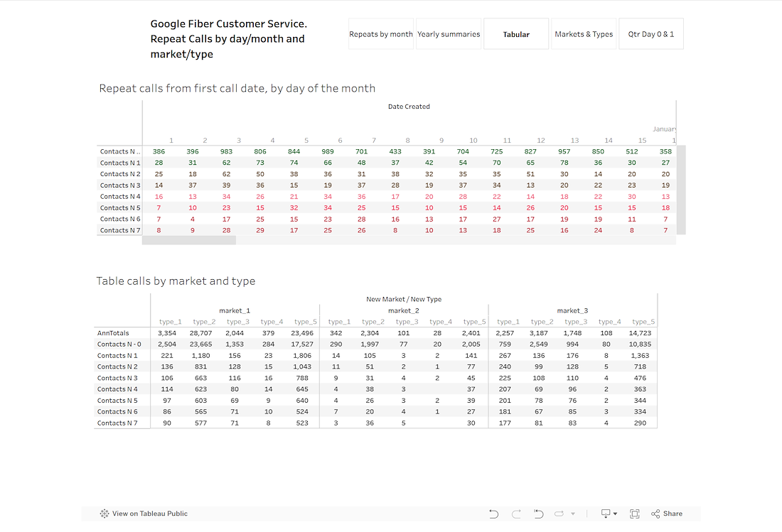Click the day 10 column header
The image size is (782, 532).
pos(473,141)
